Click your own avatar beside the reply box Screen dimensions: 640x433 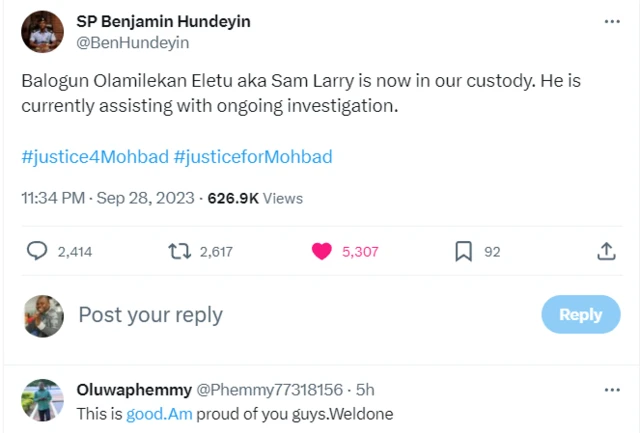pyautogui.click(x=43, y=315)
